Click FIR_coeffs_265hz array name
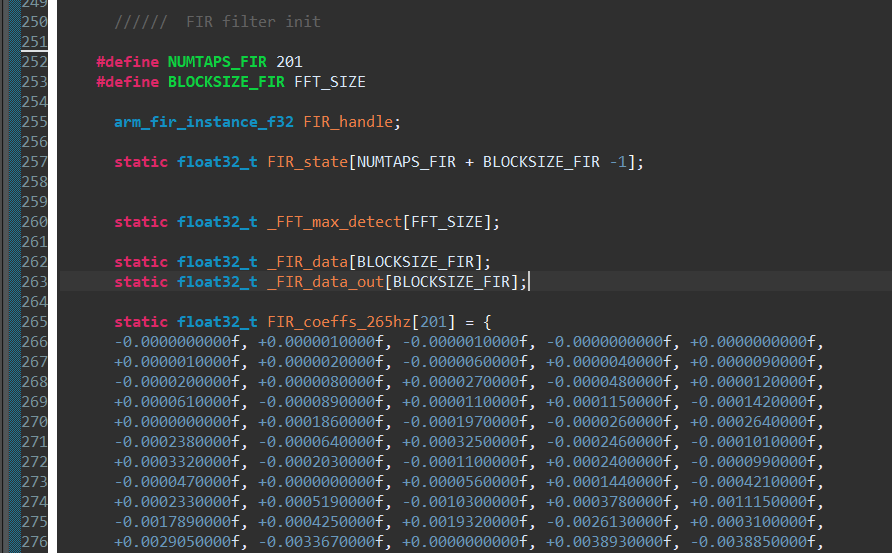This screenshot has width=892, height=553. pos(339,322)
